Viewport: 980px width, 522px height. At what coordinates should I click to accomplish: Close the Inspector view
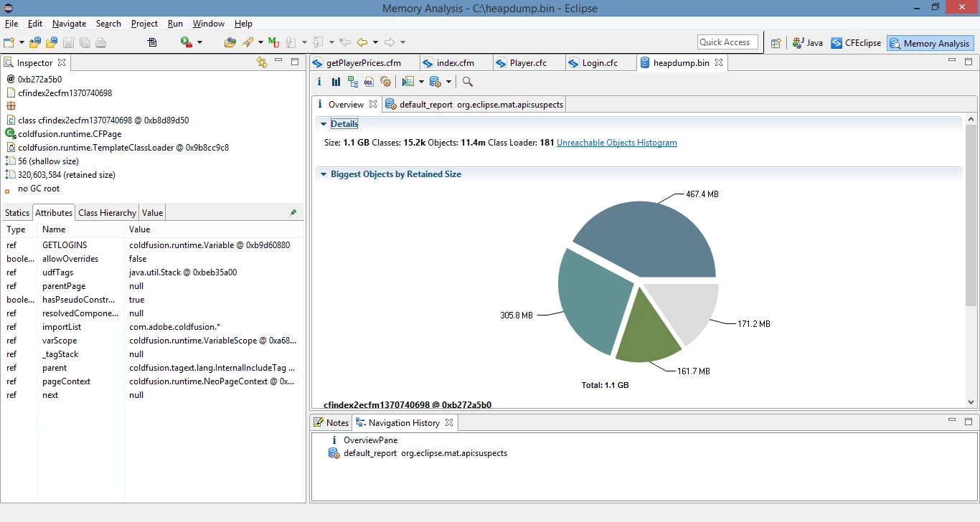tap(62, 63)
